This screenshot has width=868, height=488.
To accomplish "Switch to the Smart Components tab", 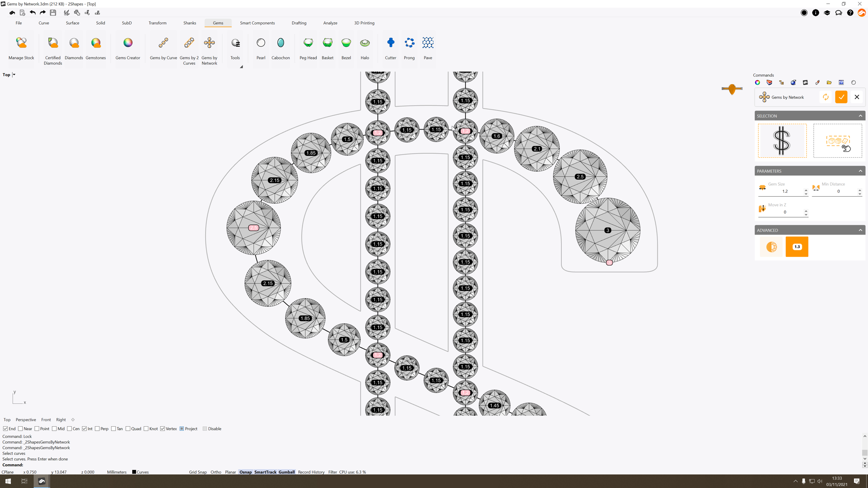I will 257,23.
